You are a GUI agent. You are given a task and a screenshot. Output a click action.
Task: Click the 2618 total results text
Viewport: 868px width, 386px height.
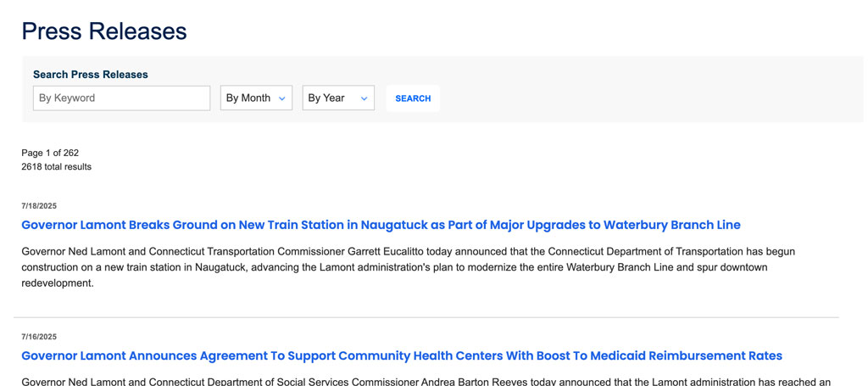click(56, 167)
